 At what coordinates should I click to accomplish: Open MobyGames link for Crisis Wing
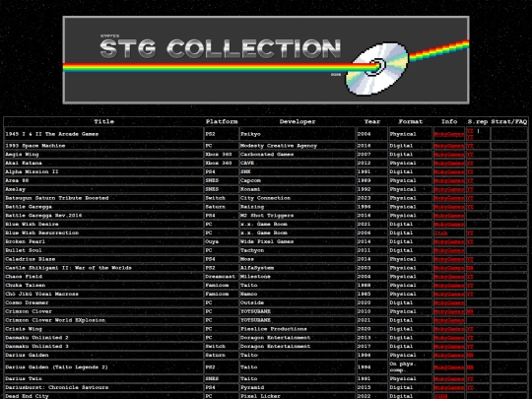[x=449, y=329]
